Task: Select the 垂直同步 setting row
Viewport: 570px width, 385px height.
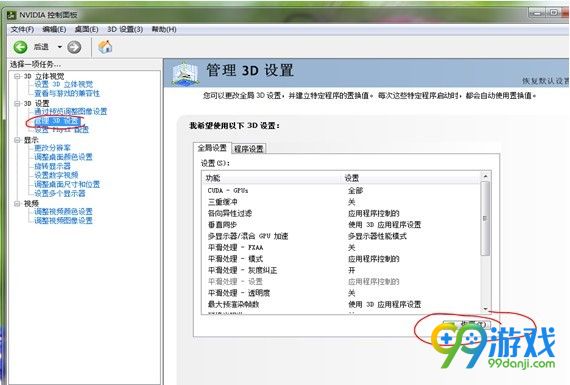Action: coord(341,225)
